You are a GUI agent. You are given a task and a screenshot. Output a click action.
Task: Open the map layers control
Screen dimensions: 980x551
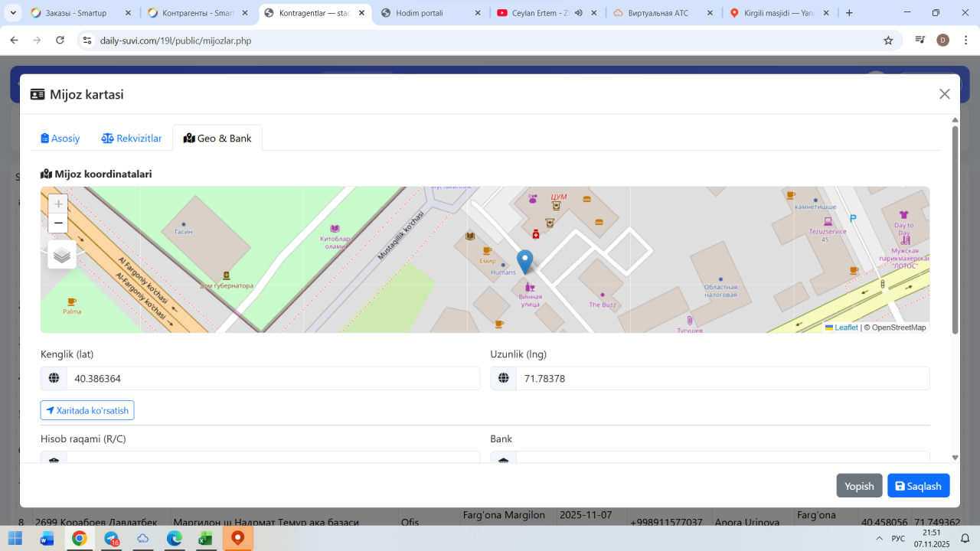point(62,255)
